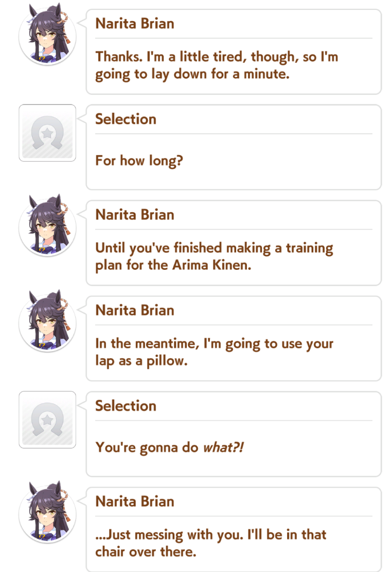Click Narita Brian's avatar beside "Just messing with you"

pyautogui.click(x=47, y=514)
